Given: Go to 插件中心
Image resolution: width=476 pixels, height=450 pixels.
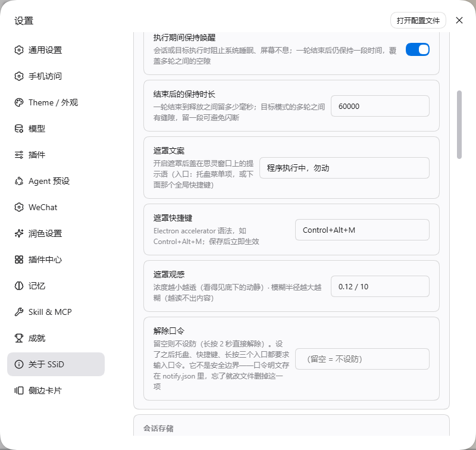Looking at the screenshot, I should tap(56, 260).
